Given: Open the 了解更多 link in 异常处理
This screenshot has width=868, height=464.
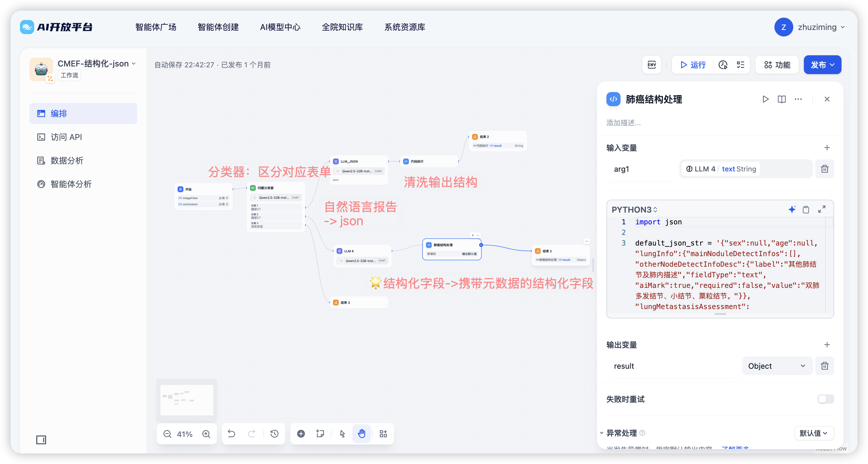Looking at the screenshot, I should coord(735,448).
